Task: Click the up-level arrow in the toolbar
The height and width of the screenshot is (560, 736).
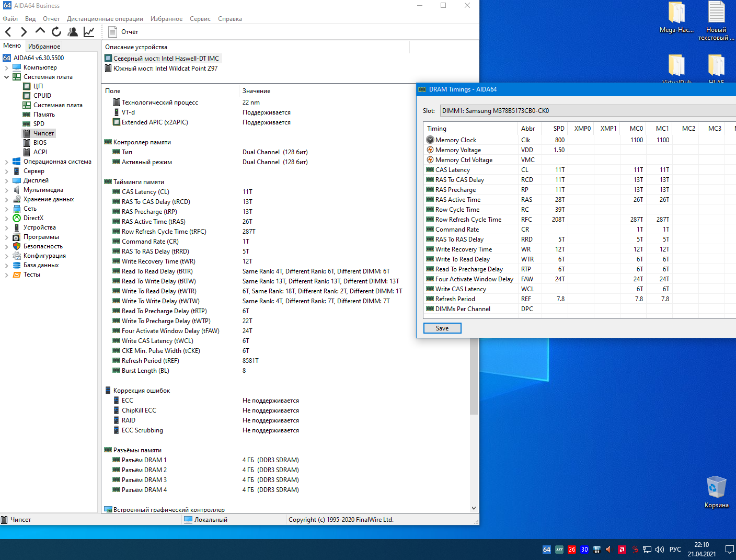Action: coord(40,31)
